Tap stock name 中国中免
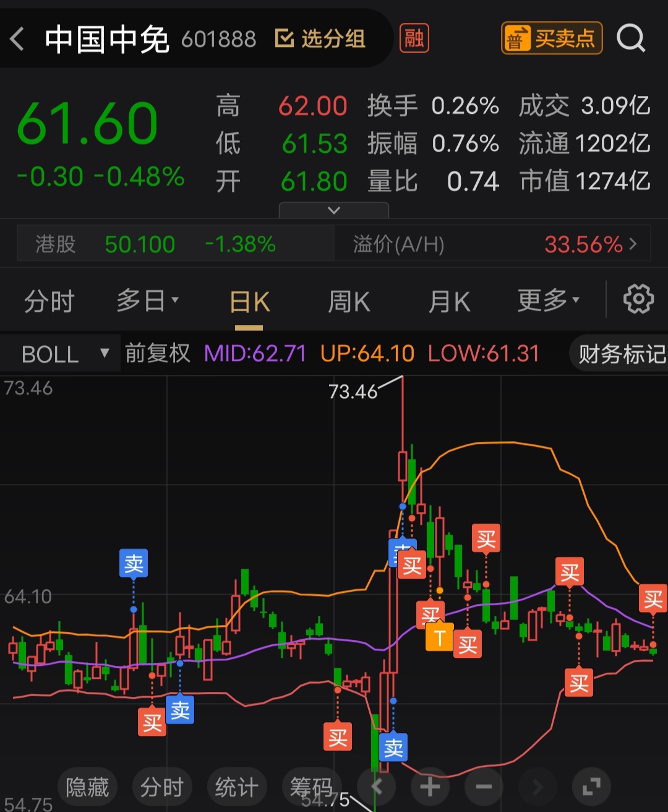This screenshot has height=812, width=668. click(x=107, y=40)
